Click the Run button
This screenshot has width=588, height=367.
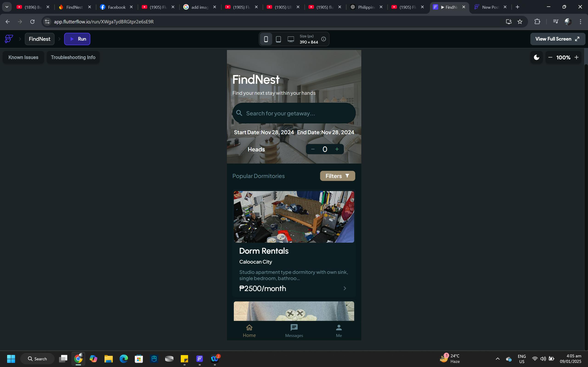(77, 39)
